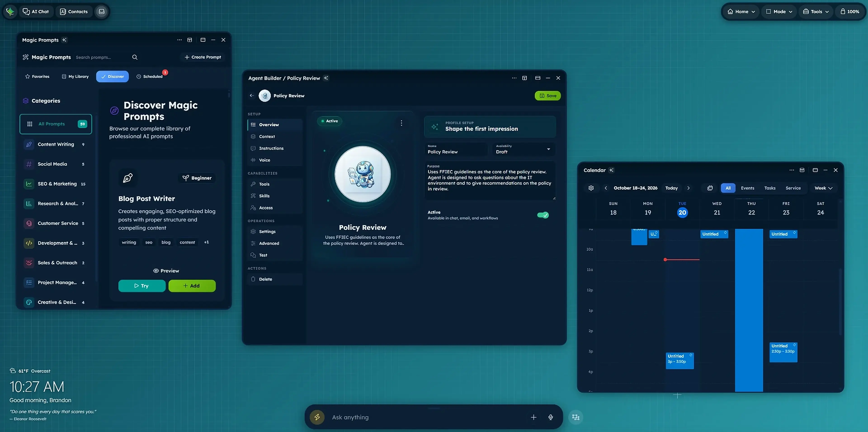
Task: Click the Policy Review robot avatar
Action: (363, 174)
